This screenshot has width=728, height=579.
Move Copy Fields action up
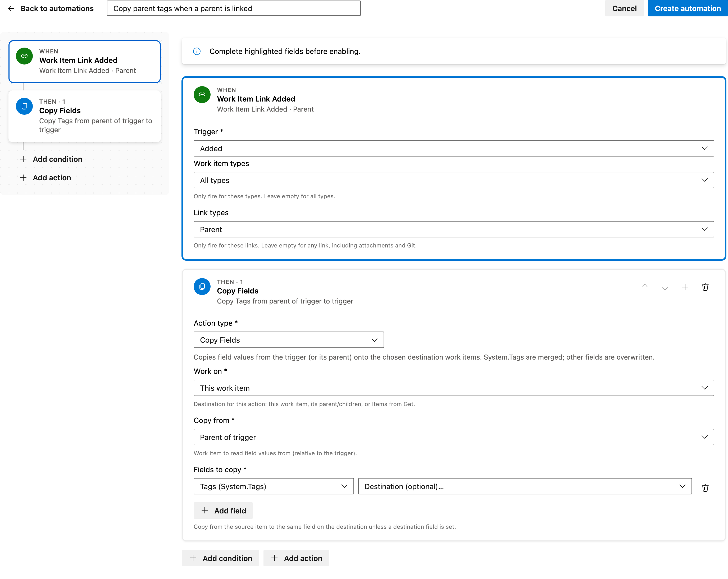coord(645,287)
